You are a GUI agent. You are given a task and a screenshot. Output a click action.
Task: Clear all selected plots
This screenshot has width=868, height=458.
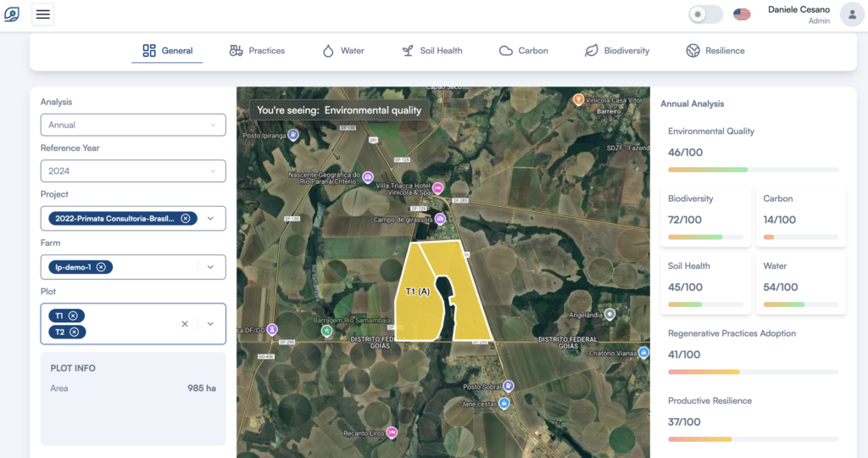(185, 324)
